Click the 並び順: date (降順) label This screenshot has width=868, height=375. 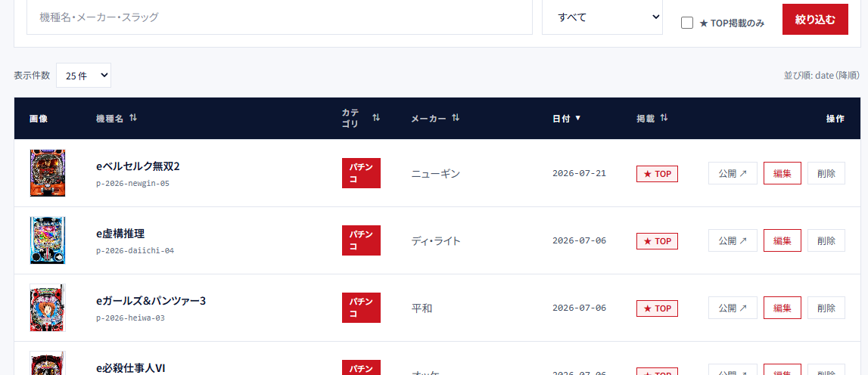[x=822, y=75]
